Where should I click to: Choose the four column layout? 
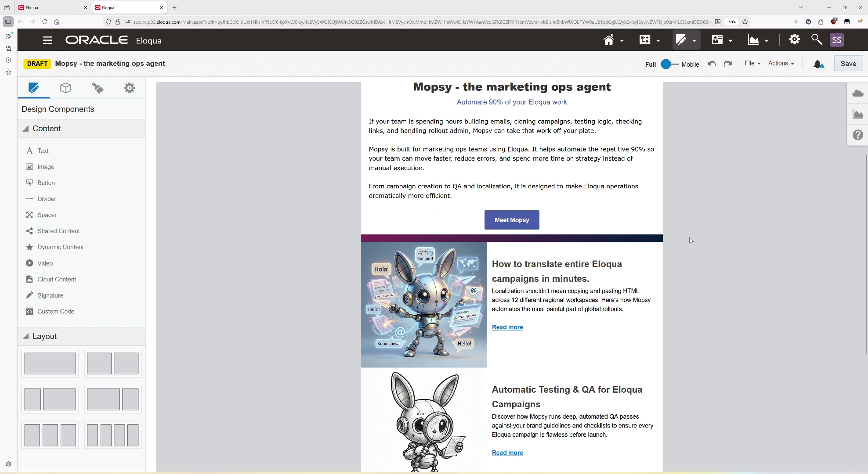click(x=112, y=435)
